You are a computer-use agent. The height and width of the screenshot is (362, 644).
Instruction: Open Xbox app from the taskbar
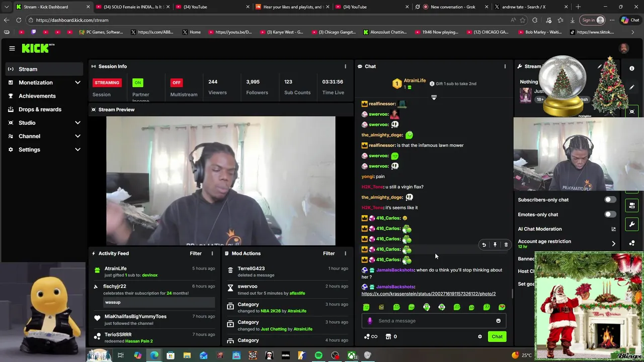click(x=352, y=355)
